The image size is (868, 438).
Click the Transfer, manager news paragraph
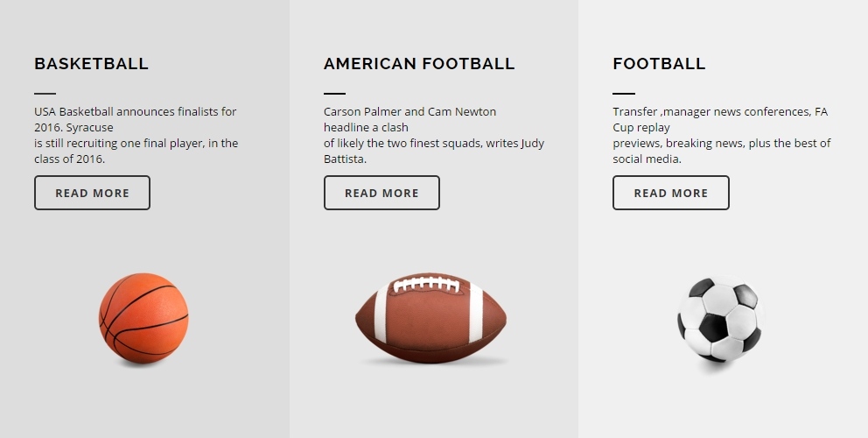722,135
